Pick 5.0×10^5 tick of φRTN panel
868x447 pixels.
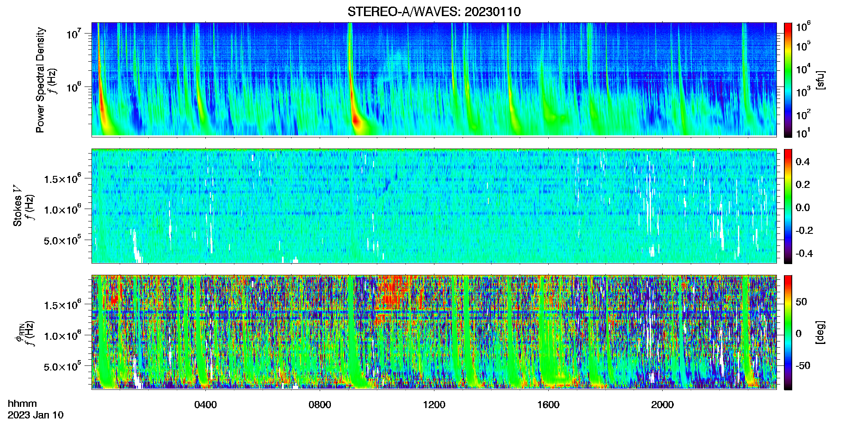63,366
